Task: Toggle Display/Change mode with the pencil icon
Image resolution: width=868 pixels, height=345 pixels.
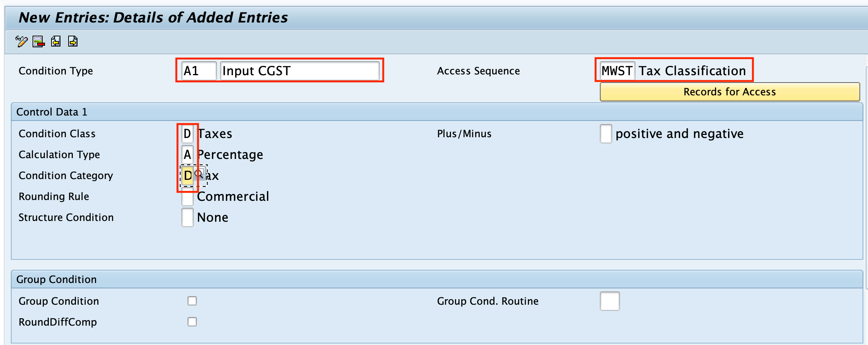Action: (x=22, y=41)
